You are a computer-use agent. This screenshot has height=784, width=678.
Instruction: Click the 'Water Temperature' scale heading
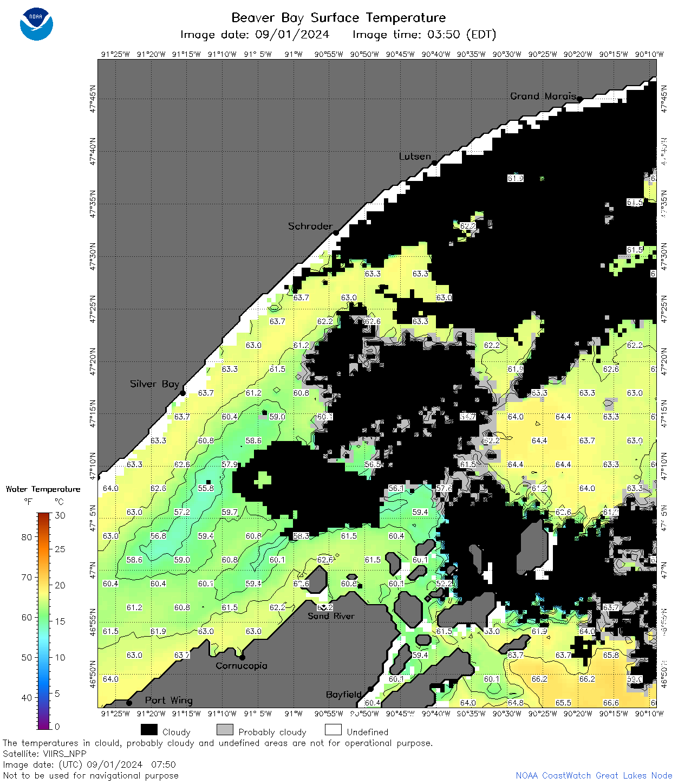coord(43,489)
